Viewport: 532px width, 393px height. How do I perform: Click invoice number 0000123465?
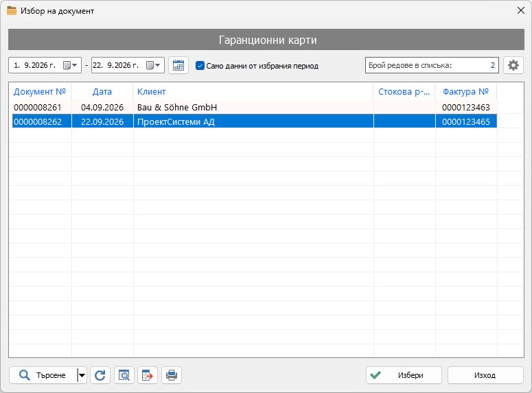[x=466, y=121]
